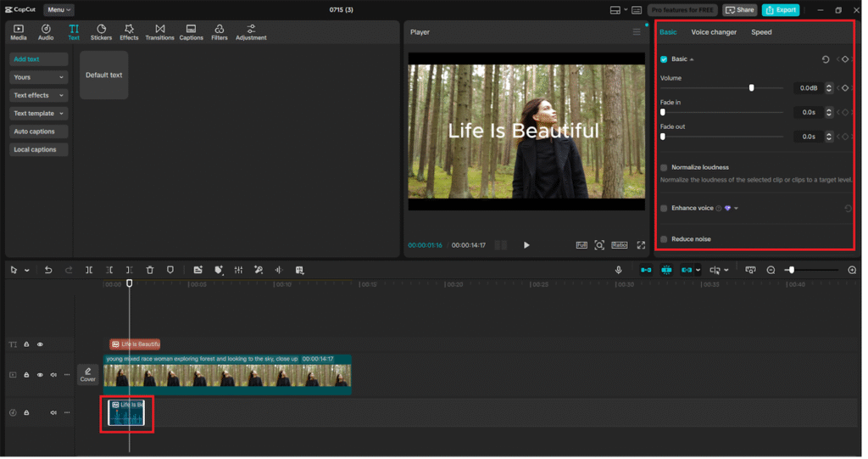This screenshot has width=868, height=459.
Task: Open the Transitions panel
Action: click(x=159, y=32)
